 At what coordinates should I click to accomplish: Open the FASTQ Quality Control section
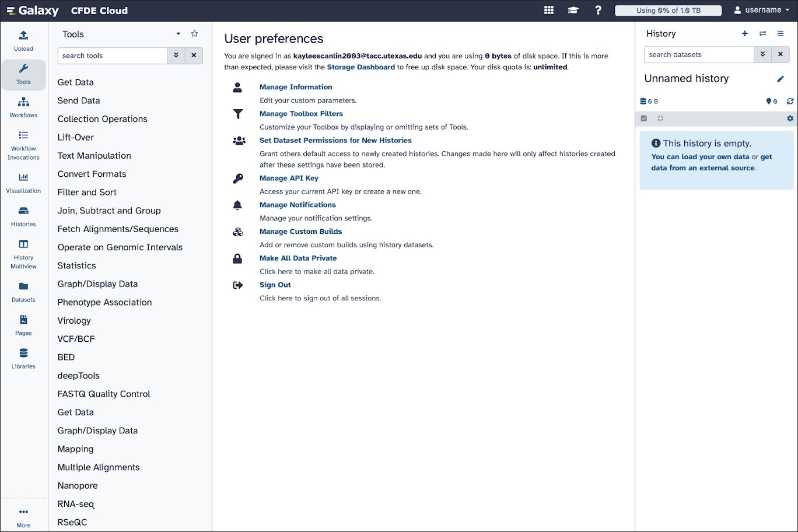pyautogui.click(x=104, y=394)
